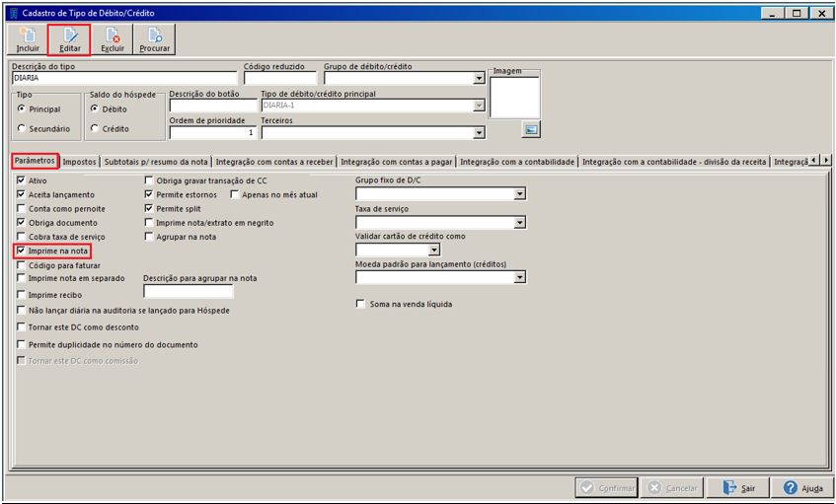Image resolution: width=836 pixels, height=504 pixels.
Task: Click the Incluir toolbar icon
Action: (28, 40)
